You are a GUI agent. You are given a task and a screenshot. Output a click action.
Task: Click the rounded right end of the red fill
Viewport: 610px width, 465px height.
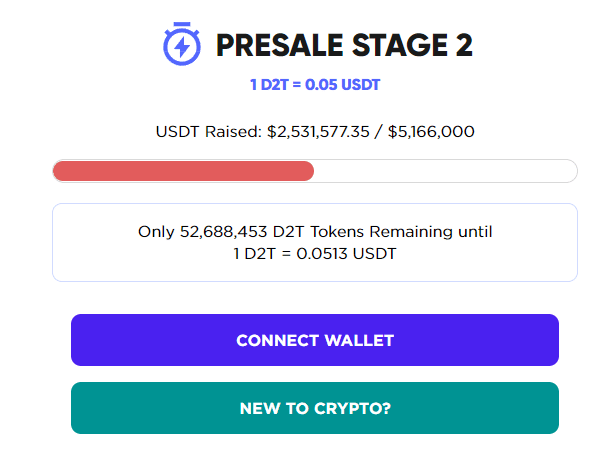[x=308, y=171]
